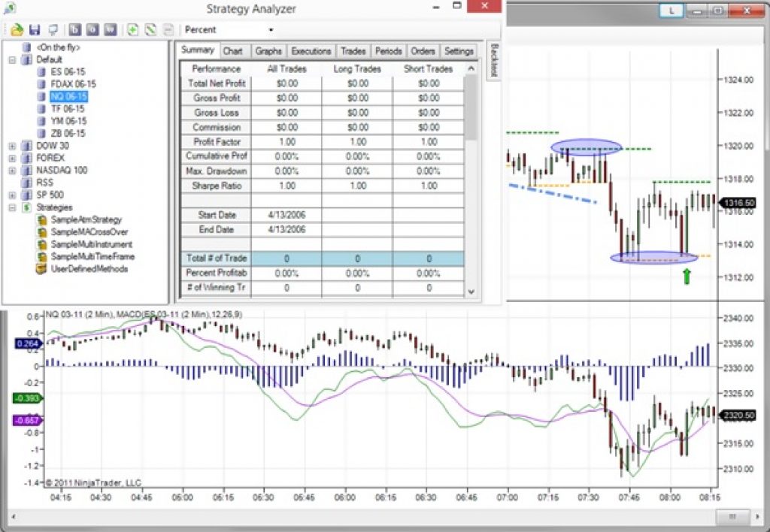
Task: Run optimization with the 'o' toolbar icon
Action: point(92,30)
